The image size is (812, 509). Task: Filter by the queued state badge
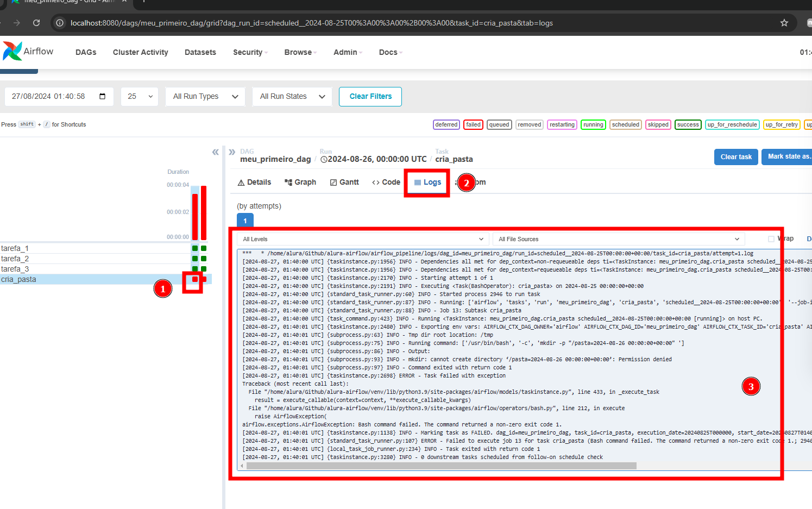click(499, 124)
